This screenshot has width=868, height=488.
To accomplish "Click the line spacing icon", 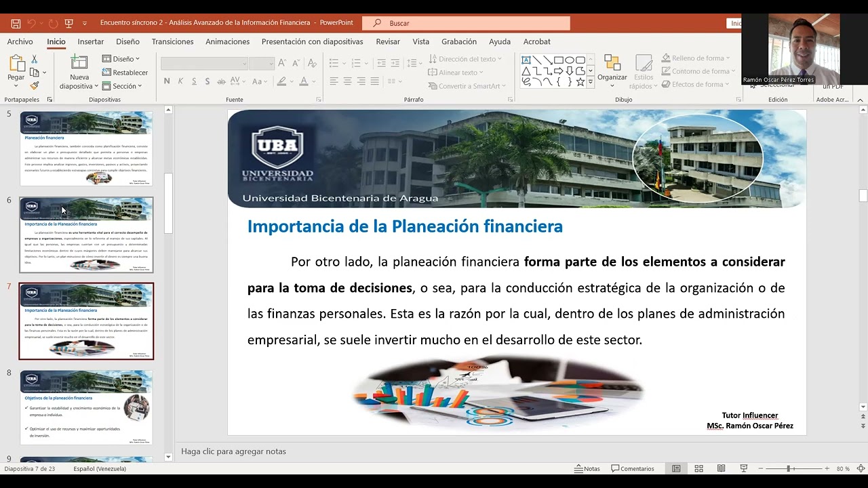I will click(x=412, y=63).
